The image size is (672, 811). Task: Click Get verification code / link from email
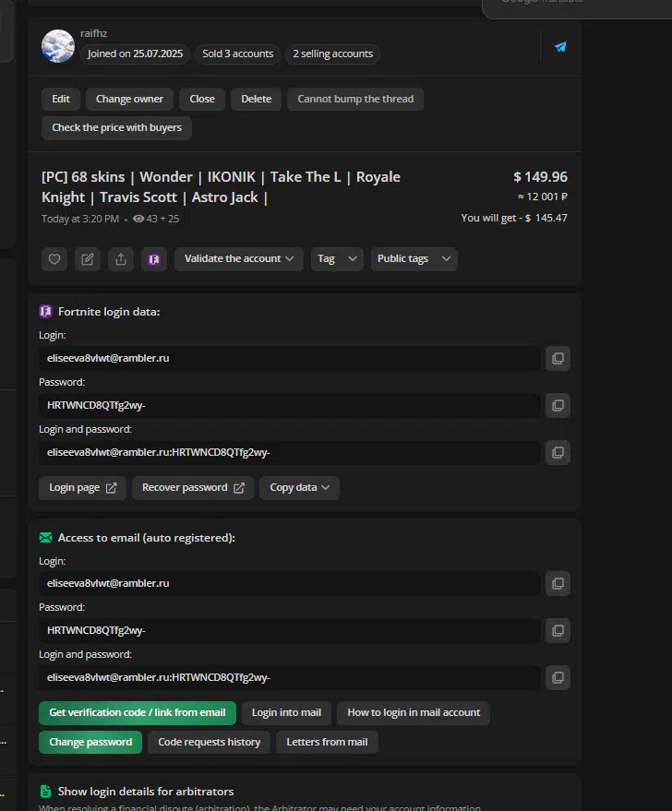[138, 712]
